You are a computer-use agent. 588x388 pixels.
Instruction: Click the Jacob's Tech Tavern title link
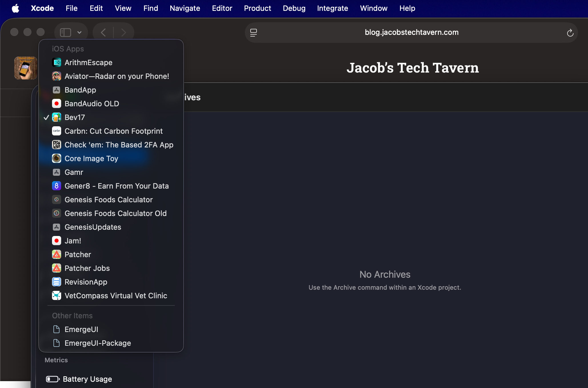pyautogui.click(x=413, y=68)
